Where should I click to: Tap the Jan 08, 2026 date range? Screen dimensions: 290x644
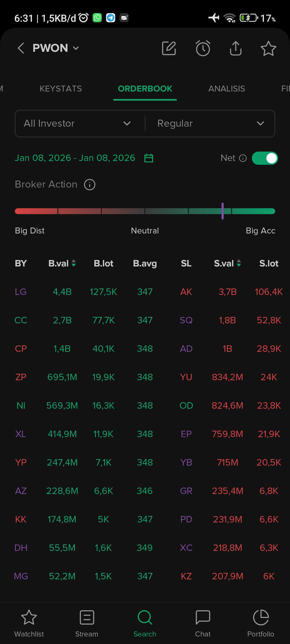coord(75,158)
